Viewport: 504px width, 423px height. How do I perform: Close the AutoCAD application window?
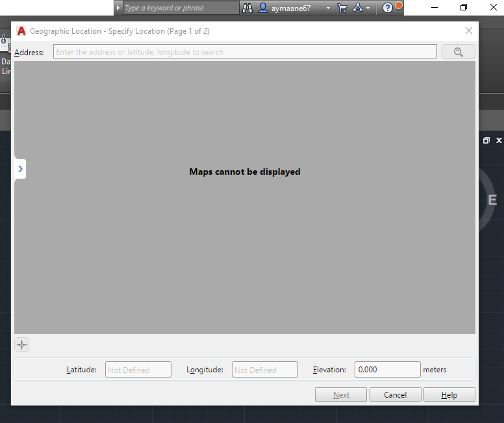click(x=494, y=7)
